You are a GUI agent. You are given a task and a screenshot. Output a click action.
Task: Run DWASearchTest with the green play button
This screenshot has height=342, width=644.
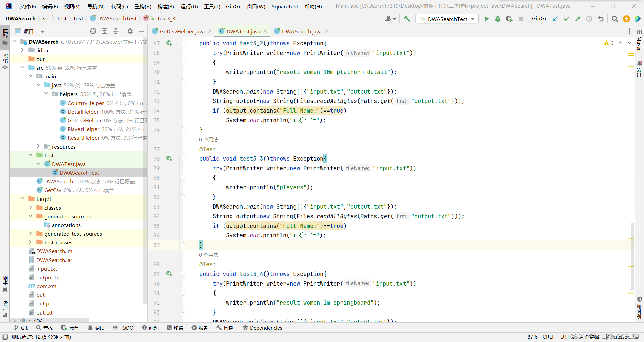point(486,19)
